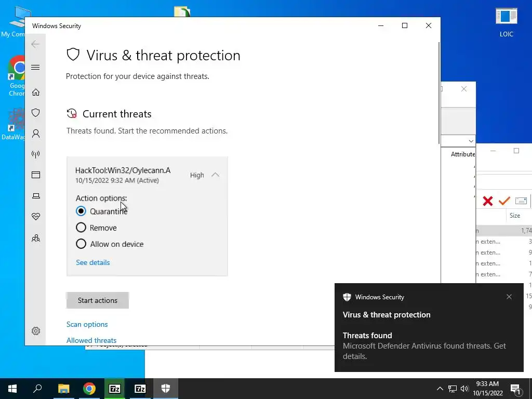
Task: Click the red X delete icon in 7-Zip
Action: pyautogui.click(x=487, y=201)
